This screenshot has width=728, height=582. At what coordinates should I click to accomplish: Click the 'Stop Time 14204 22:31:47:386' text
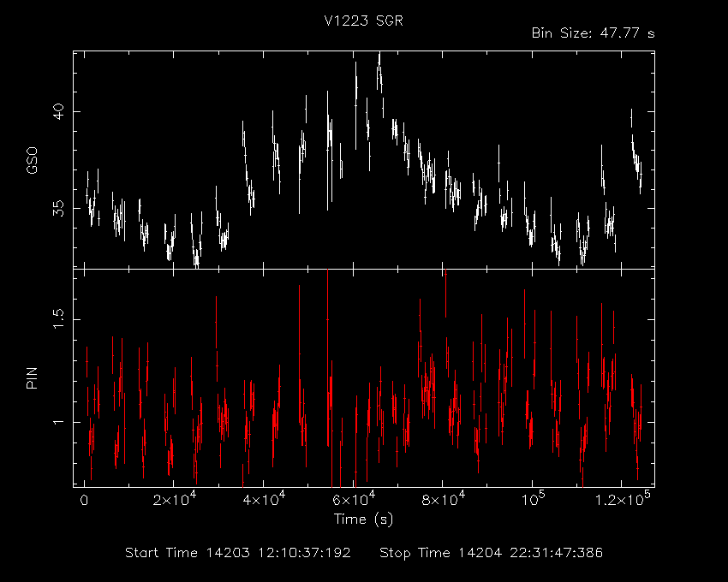492,553
